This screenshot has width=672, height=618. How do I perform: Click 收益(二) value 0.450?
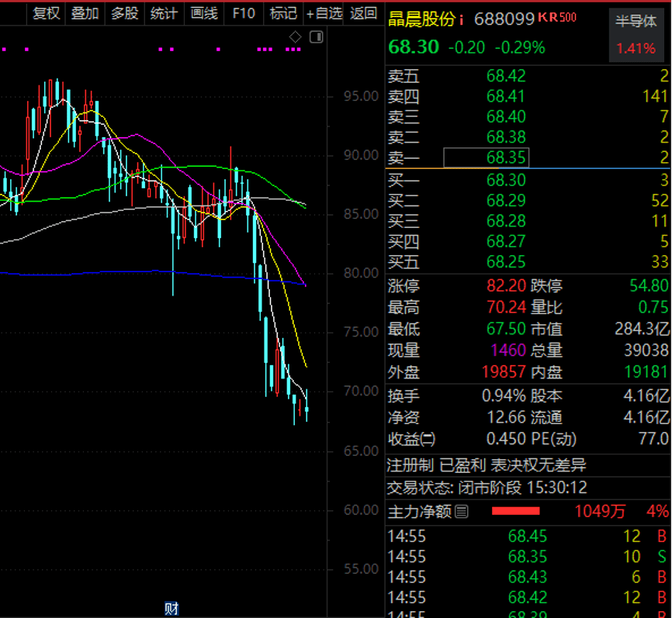[506, 439]
